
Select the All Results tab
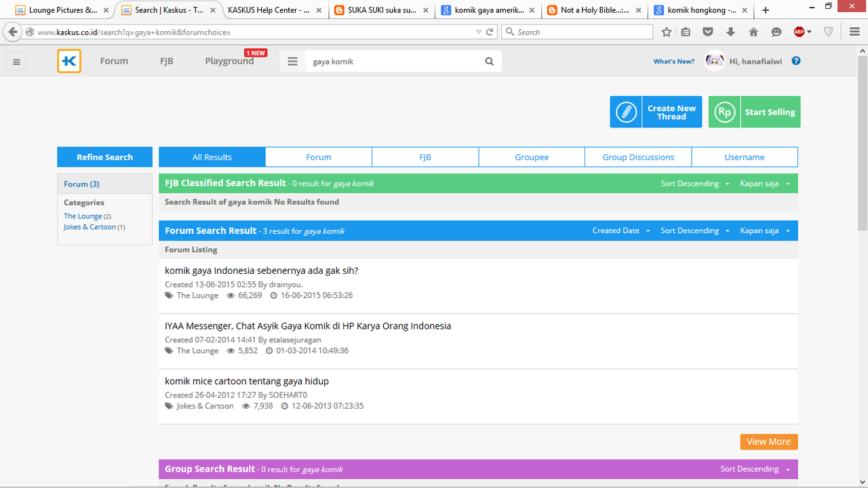pos(212,157)
